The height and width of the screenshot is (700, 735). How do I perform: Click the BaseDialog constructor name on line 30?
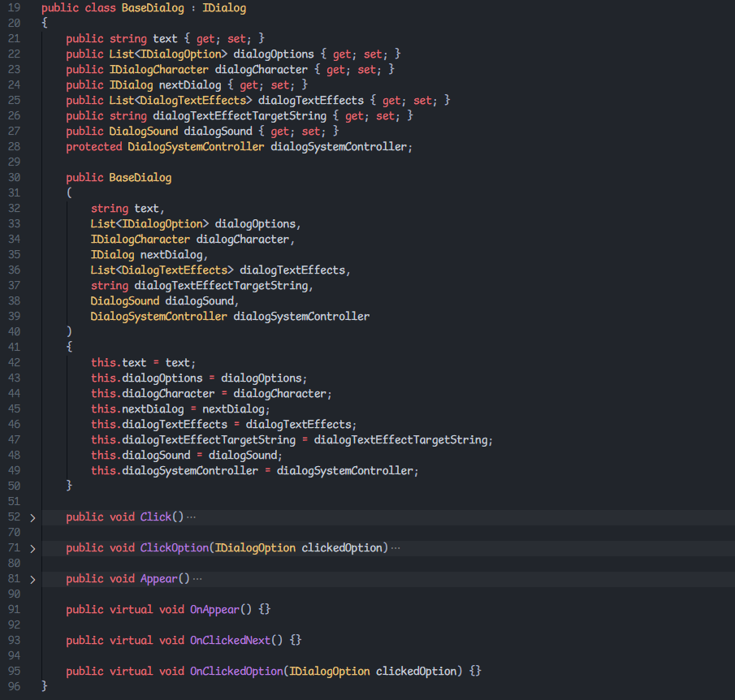point(141,178)
